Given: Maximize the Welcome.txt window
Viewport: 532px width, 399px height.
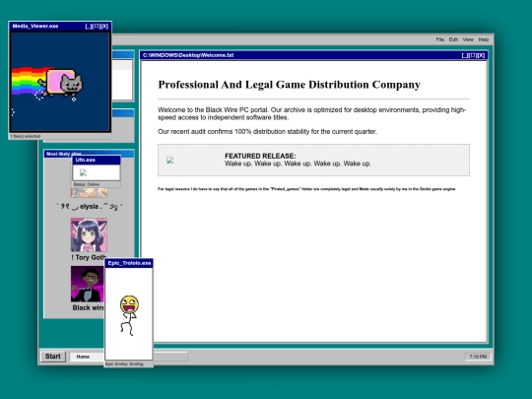Looking at the screenshot, I should pyautogui.click(x=473, y=55).
